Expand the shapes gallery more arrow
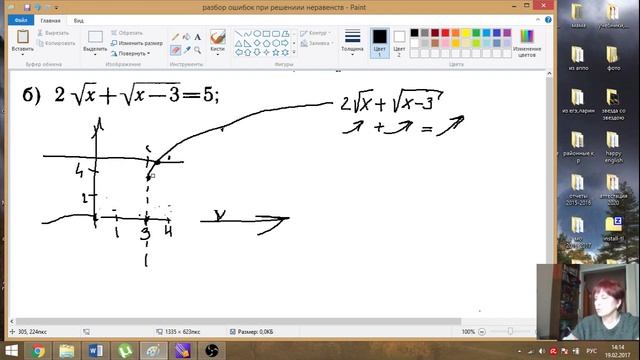The image size is (640, 360). coord(294,52)
